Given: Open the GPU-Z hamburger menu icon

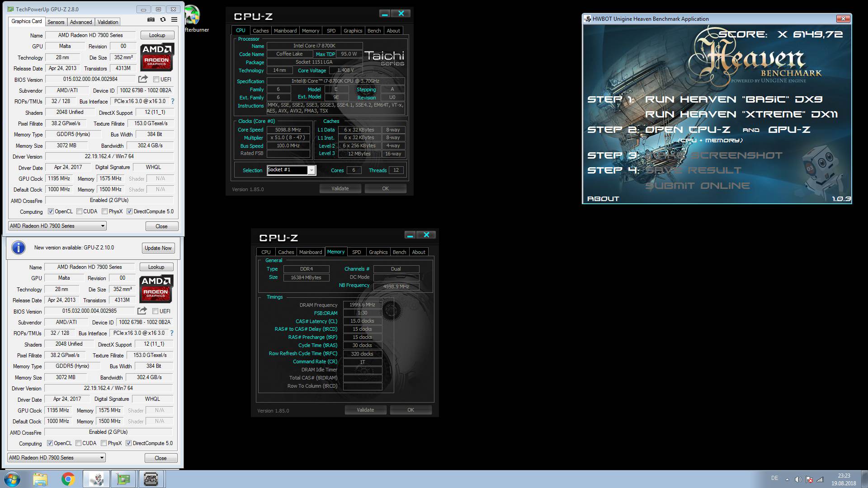Looking at the screenshot, I should click(x=174, y=20).
